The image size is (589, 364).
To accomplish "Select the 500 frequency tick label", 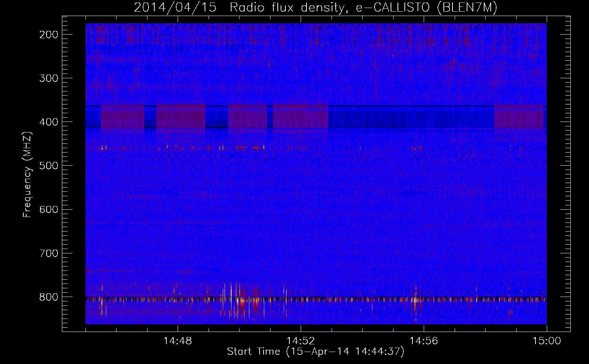I will click(49, 166).
